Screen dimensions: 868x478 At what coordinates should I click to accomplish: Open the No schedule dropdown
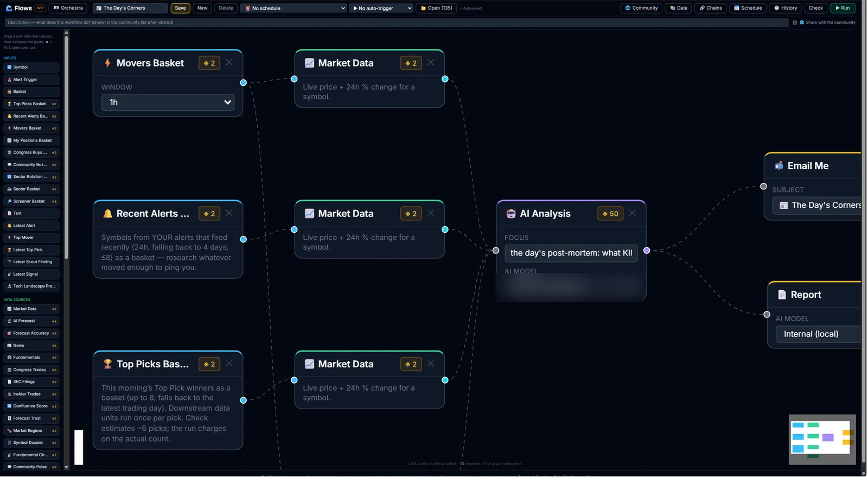click(x=293, y=8)
